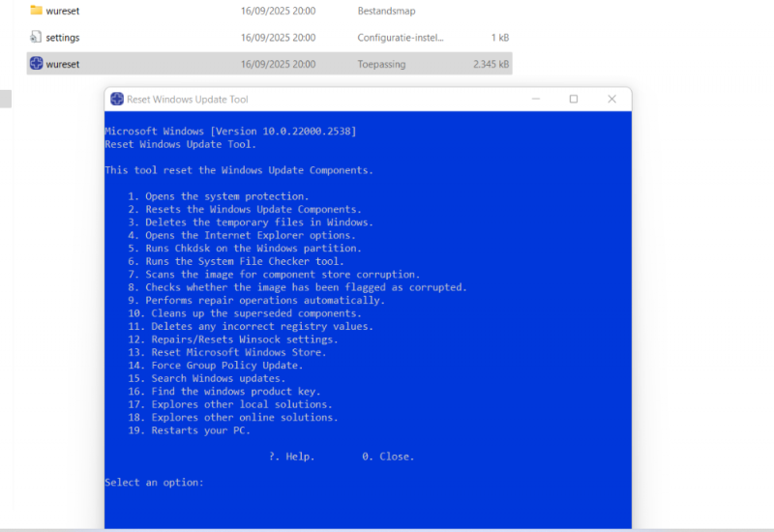The image size is (774, 532).
Task: Select the wureset application file name
Action: pos(63,64)
